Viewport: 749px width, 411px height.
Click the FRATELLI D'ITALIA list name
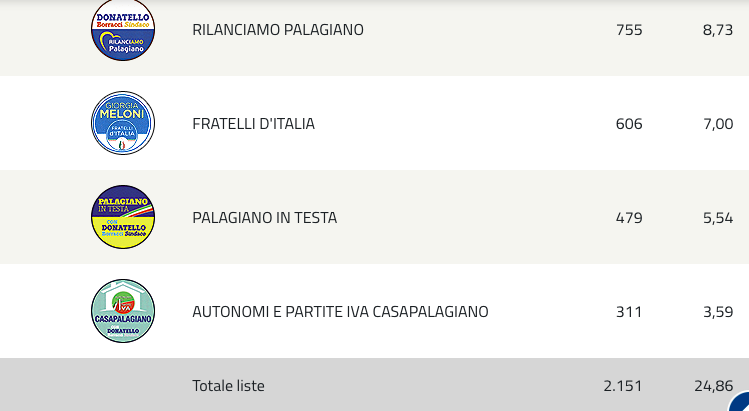click(x=253, y=124)
